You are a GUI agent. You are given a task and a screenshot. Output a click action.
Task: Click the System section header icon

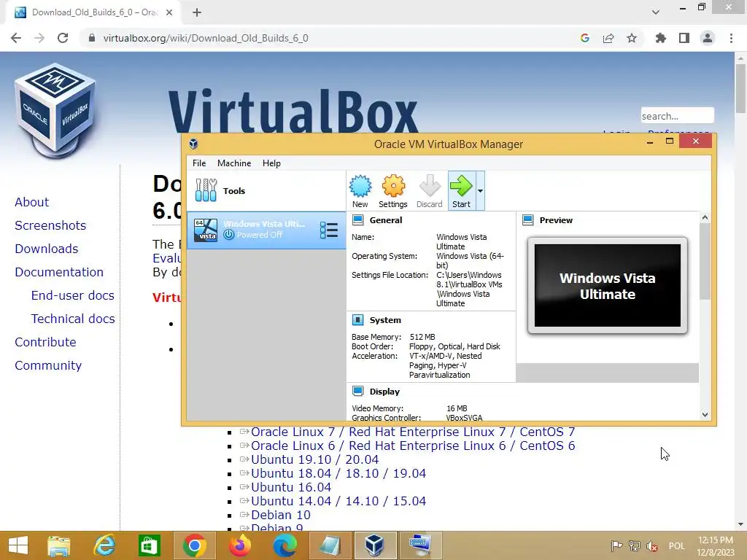tap(357, 320)
